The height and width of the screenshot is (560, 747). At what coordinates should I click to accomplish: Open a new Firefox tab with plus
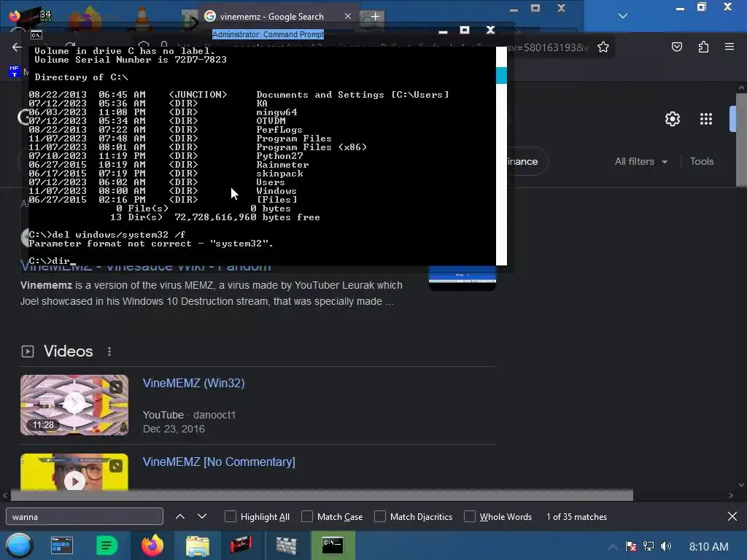[x=375, y=17]
